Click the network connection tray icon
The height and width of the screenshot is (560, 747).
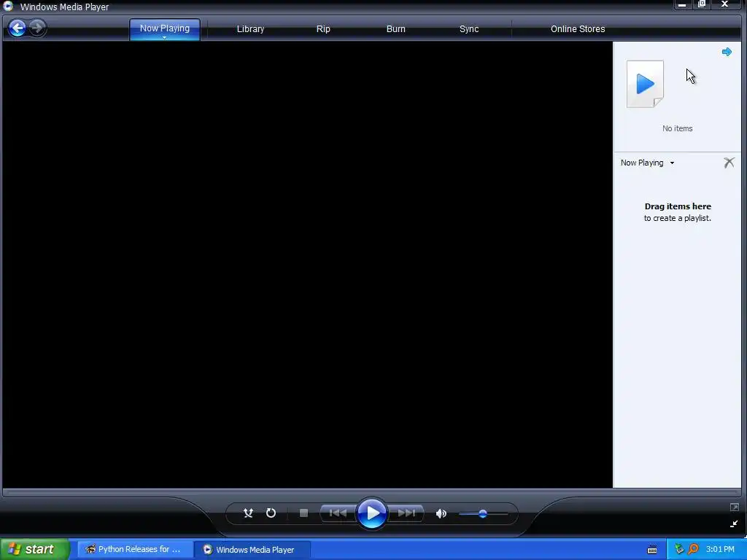point(679,549)
